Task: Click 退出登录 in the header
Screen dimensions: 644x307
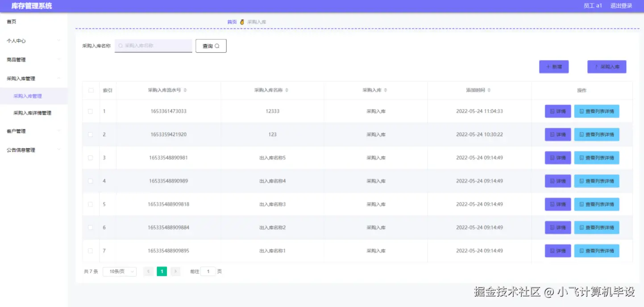Action: [x=621, y=6]
